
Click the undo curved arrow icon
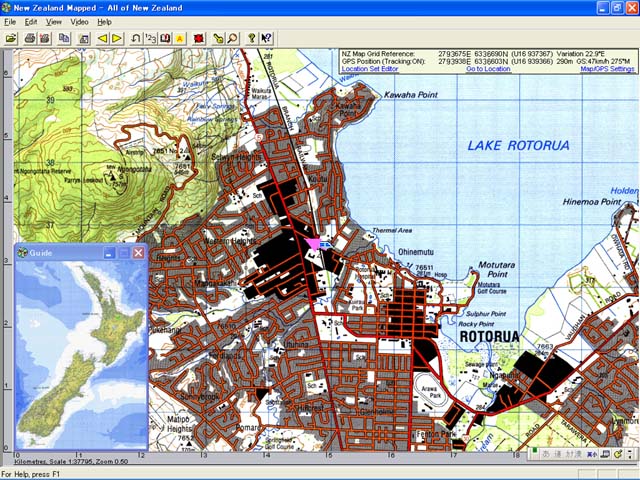click(x=136, y=38)
